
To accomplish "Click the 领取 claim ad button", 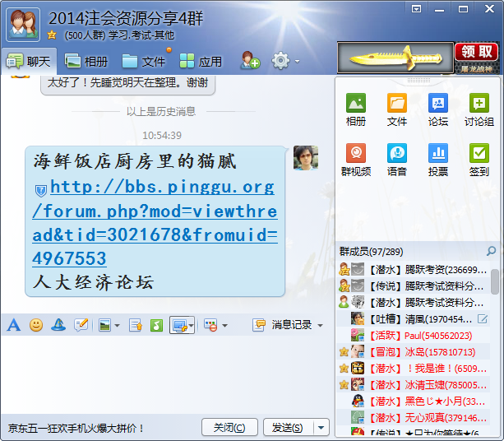I will [476, 52].
